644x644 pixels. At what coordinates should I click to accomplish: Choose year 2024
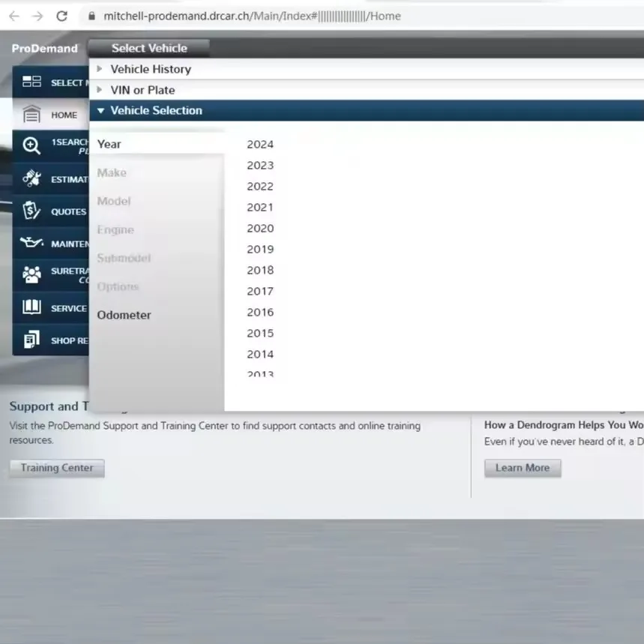[260, 144]
